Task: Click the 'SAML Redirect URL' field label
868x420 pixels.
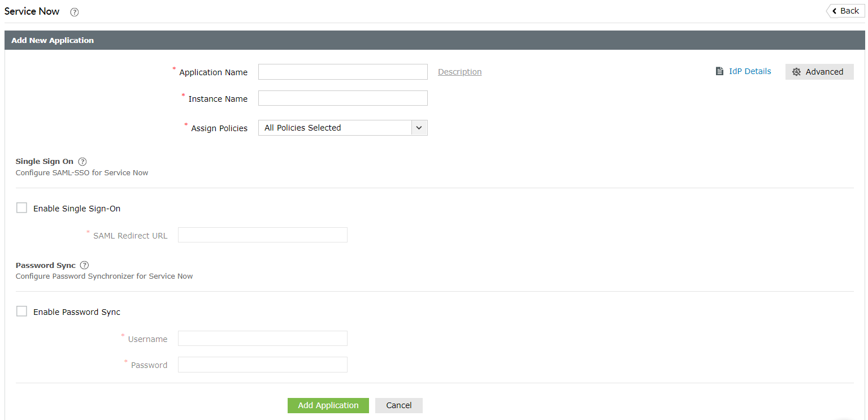Action: (131, 236)
